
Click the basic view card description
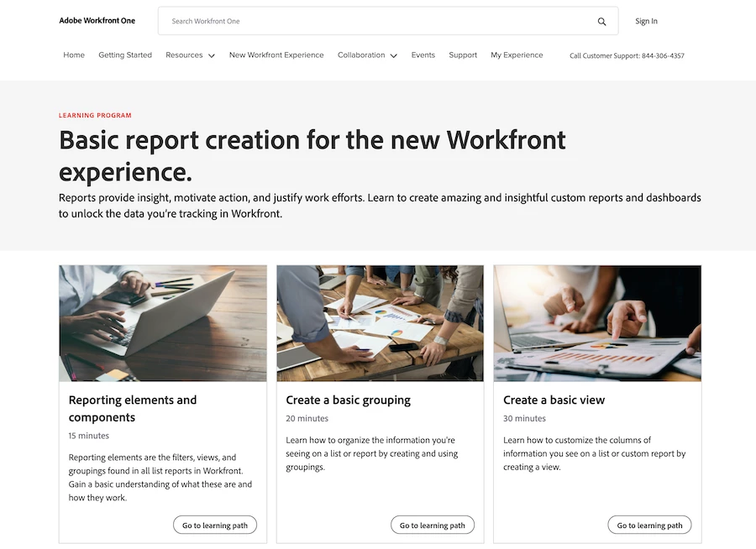[x=595, y=453]
